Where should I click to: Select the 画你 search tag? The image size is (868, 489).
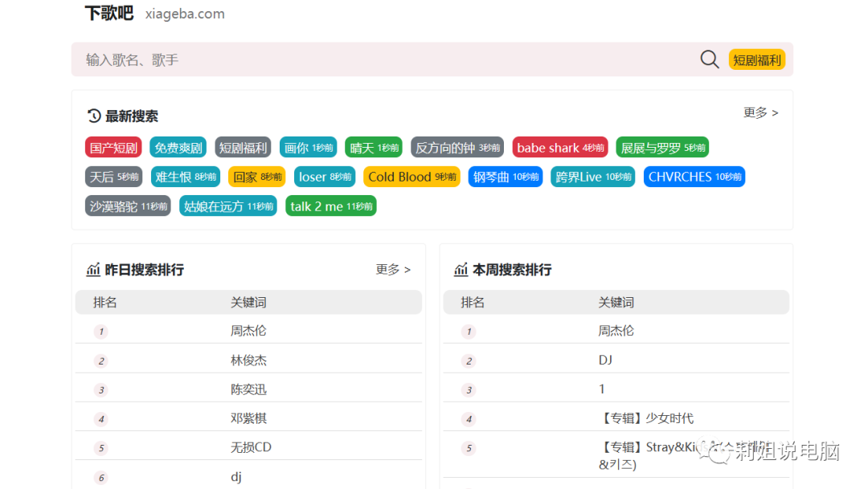(x=309, y=148)
